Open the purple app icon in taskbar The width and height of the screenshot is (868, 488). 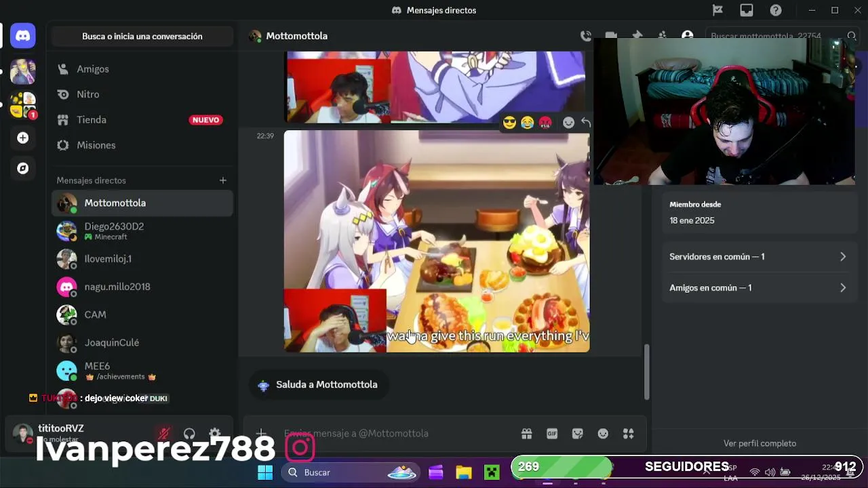[x=436, y=472]
